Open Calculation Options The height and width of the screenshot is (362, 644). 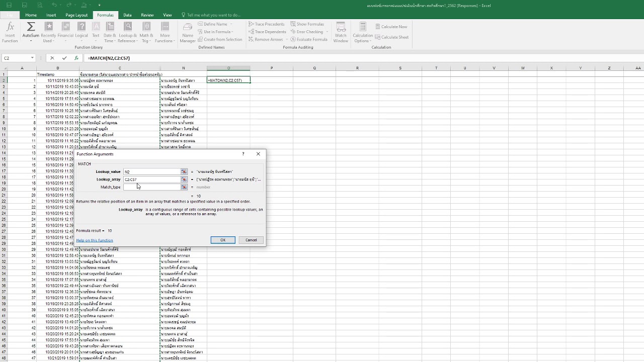(x=363, y=33)
